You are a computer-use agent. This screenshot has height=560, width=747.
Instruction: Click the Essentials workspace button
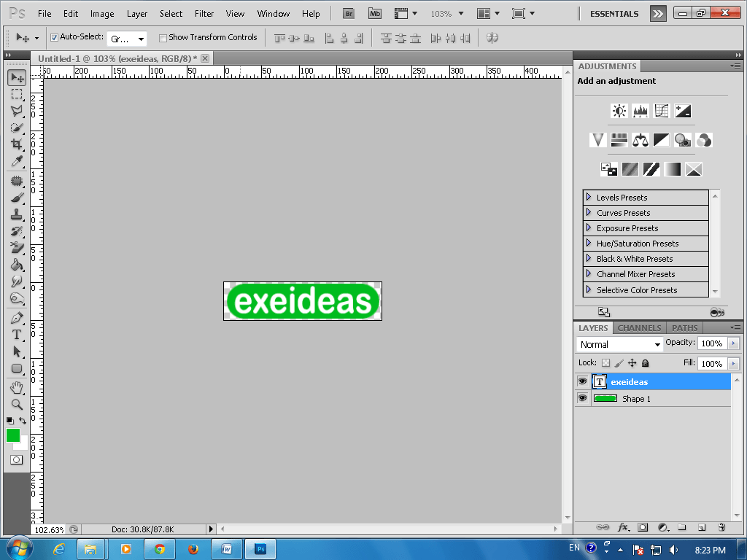pos(614,14)
